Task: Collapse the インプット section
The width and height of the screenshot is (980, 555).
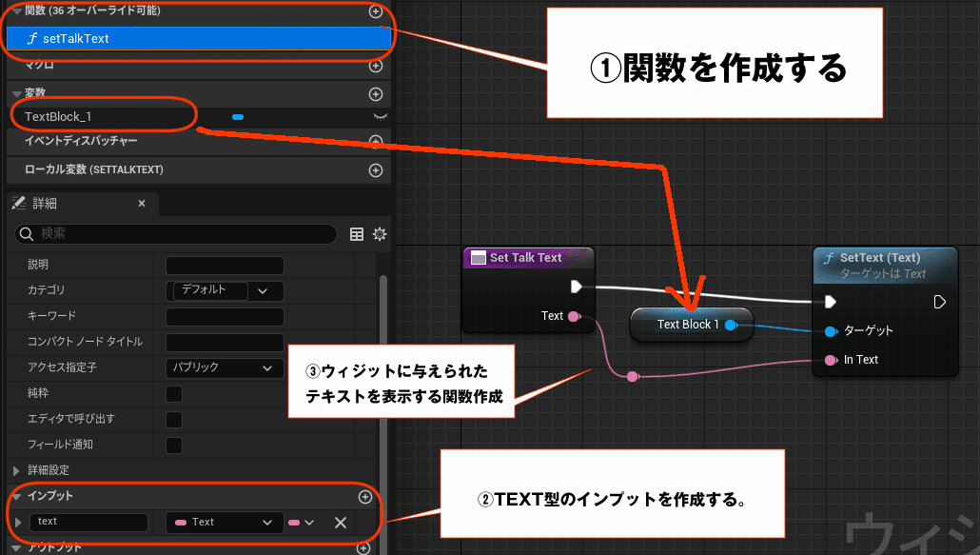Action: click(x=17, y=496)
